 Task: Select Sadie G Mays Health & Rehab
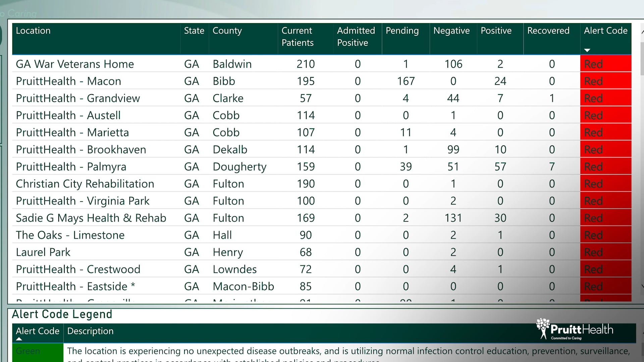91,218
